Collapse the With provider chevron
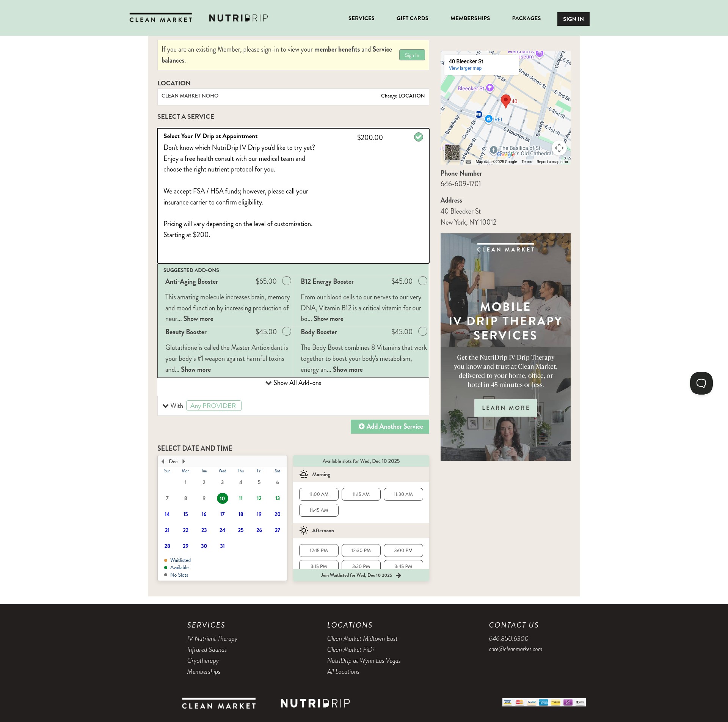 pyautogui.click(x=166, y=406)
